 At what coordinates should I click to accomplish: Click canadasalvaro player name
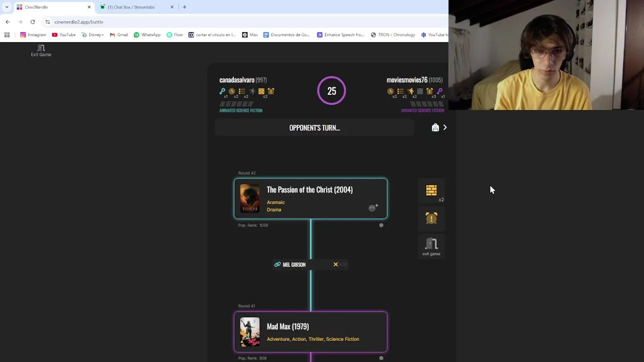click(x=236, y=80)
